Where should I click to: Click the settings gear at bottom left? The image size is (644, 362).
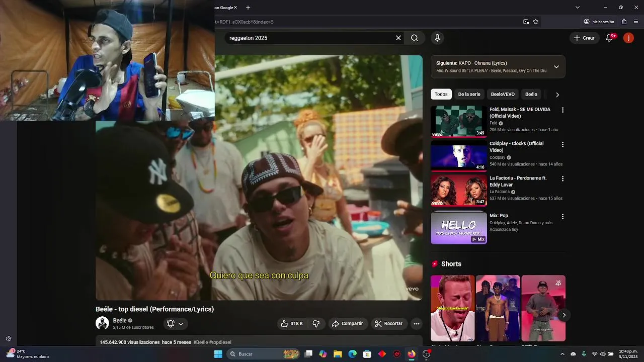click(x=9, y=339)
